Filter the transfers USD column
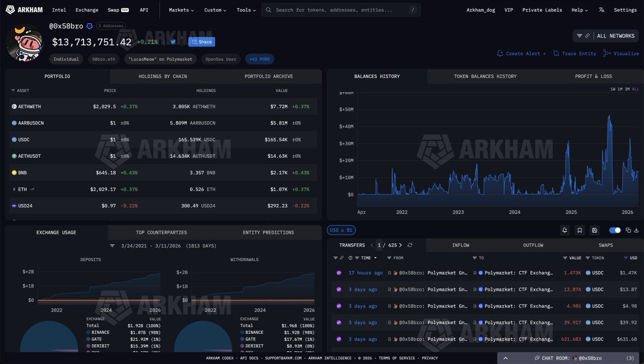The width and height of the screenshot is (644, 364). [626, 258]
